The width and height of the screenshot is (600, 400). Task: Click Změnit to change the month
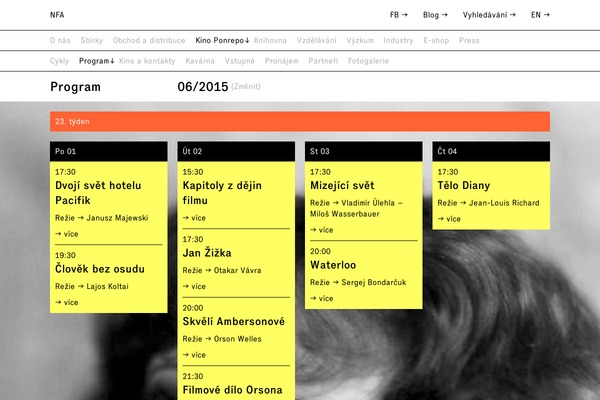click(x=246, y=87)
